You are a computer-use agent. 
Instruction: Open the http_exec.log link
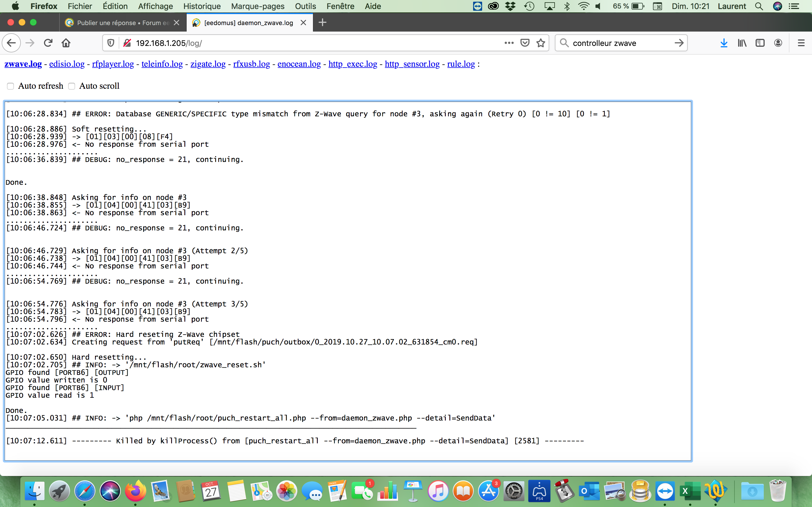point(352,64)
